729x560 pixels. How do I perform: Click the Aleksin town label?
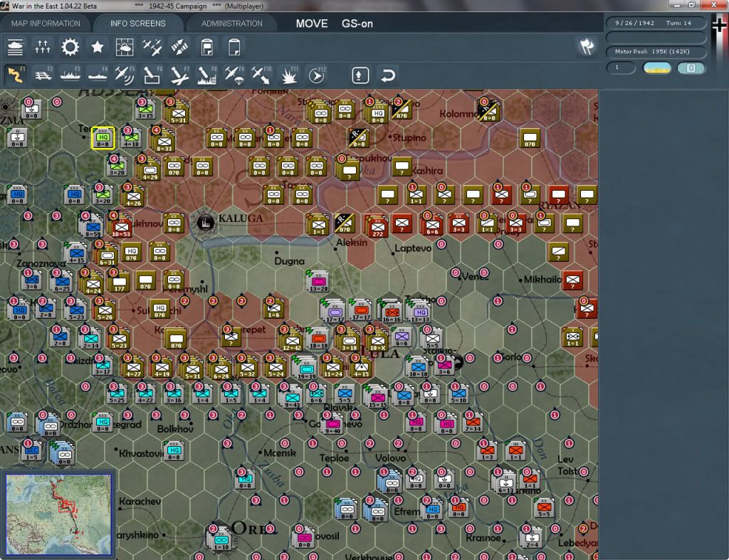pos(352,243)
